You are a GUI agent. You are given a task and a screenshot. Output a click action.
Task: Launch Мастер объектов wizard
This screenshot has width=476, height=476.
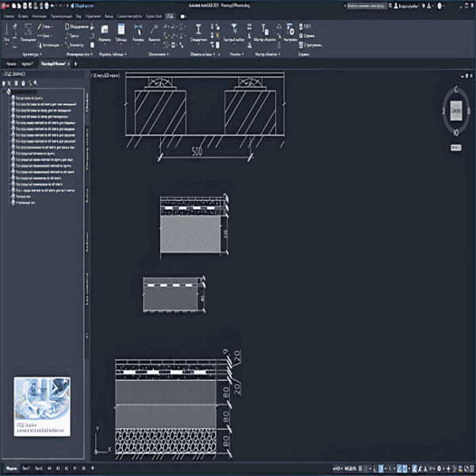tap(264, 33)
